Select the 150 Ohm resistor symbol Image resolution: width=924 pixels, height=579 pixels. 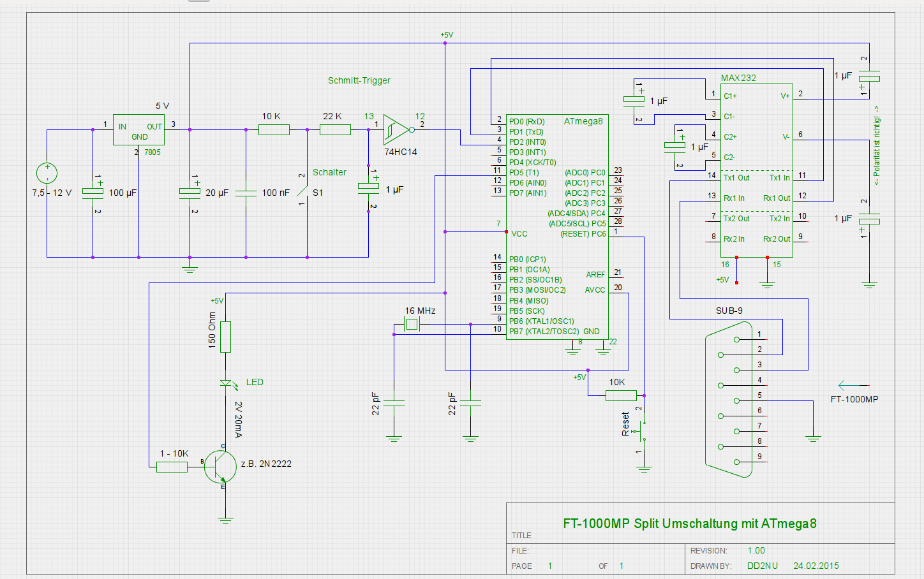[225, 337]
